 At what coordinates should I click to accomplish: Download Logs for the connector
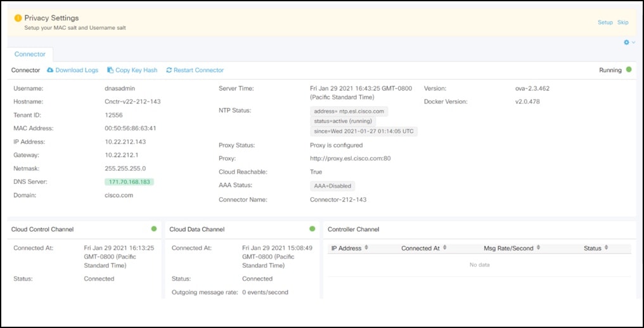coord(77,70)
